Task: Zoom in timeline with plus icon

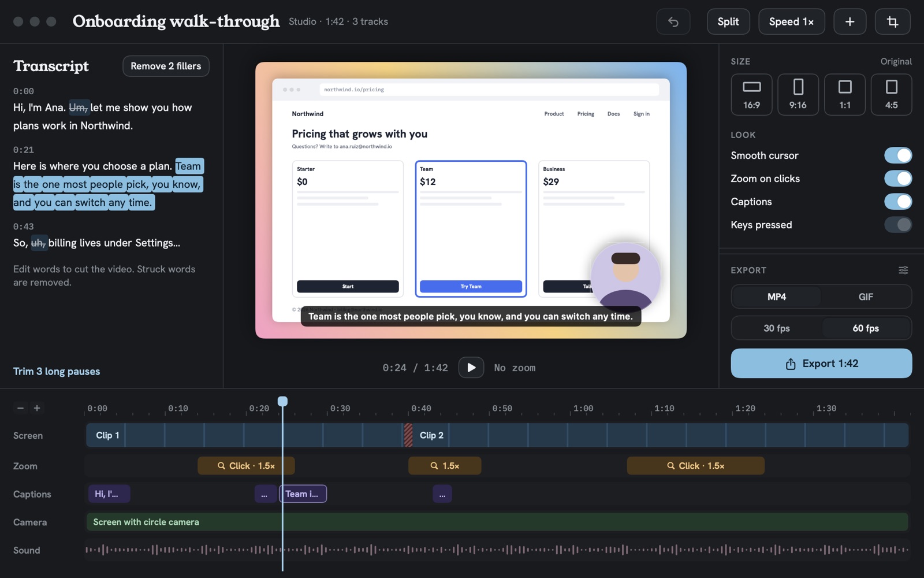Action: (37, 408)
